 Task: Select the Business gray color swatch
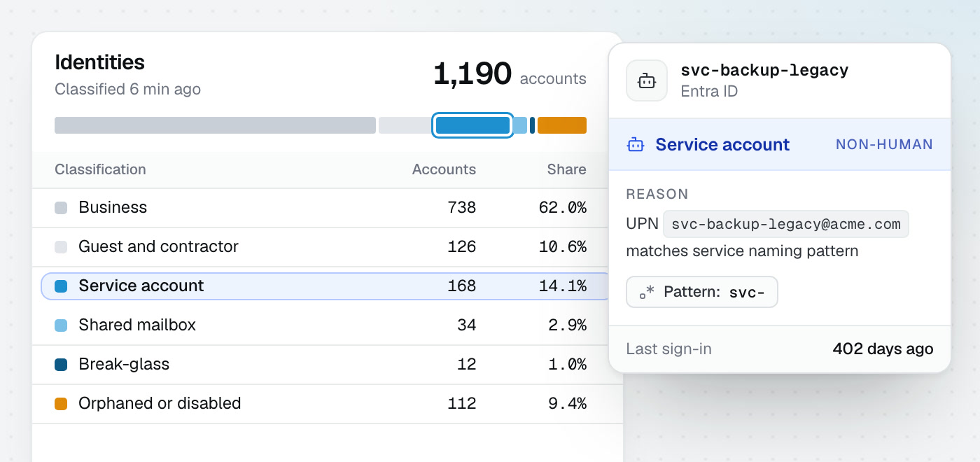pos(61,208)
